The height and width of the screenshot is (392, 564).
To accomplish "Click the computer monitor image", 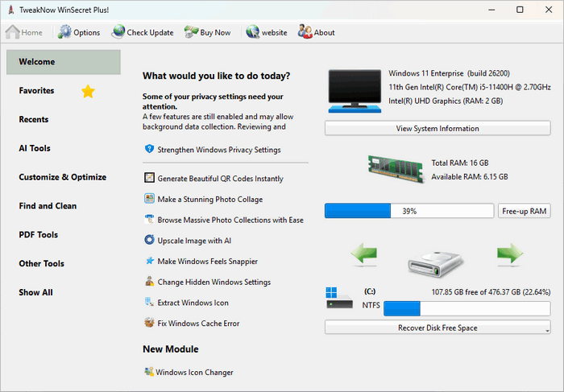I will click(x=355, y=91).
